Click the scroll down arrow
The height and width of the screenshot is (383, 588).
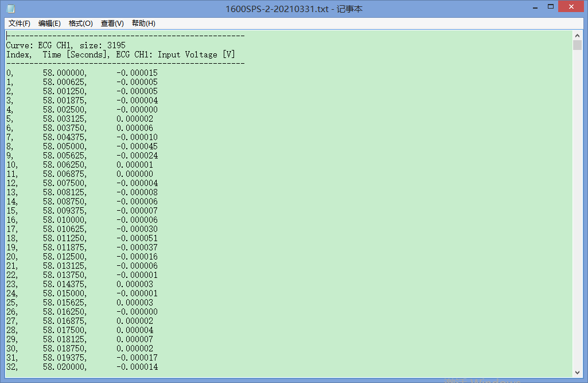point(577,373)
